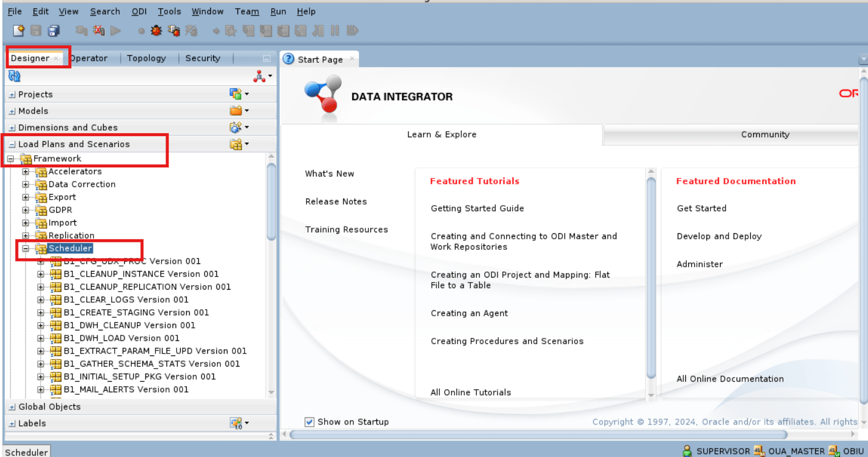Open the ODI menu
This screenshot has height=457, width=868.
pos(139,11)
